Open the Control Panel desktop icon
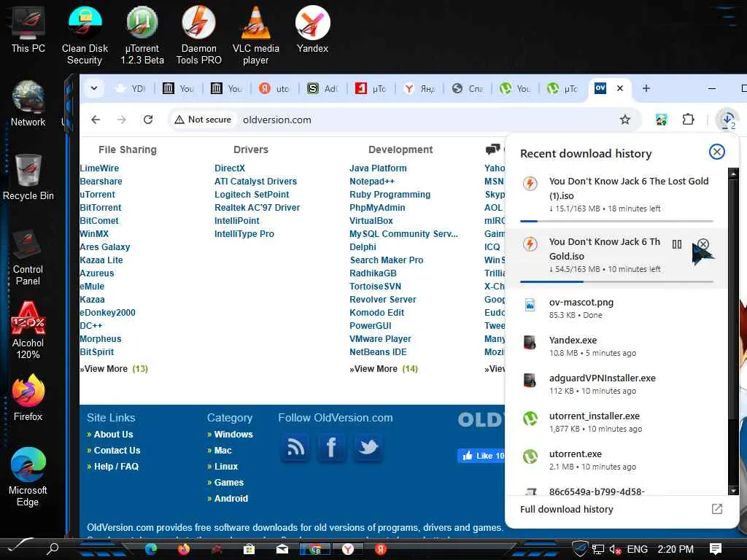747x560 pixels. coord(28,257)
